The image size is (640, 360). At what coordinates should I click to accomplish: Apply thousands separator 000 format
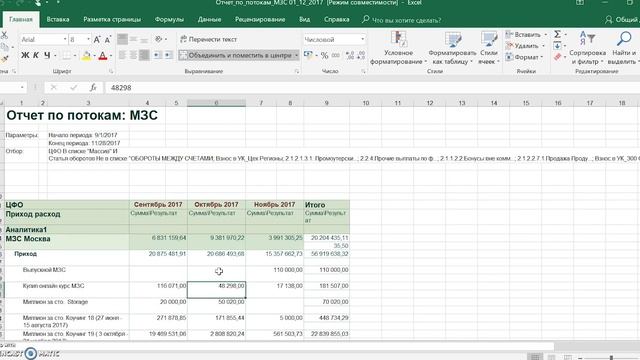coord(336,56)
